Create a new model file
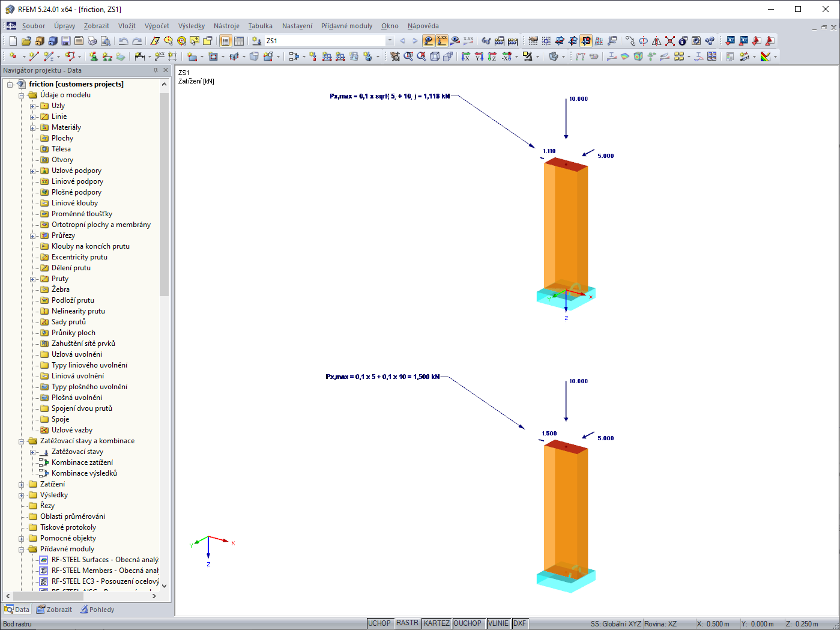 (x=13, y=41)
